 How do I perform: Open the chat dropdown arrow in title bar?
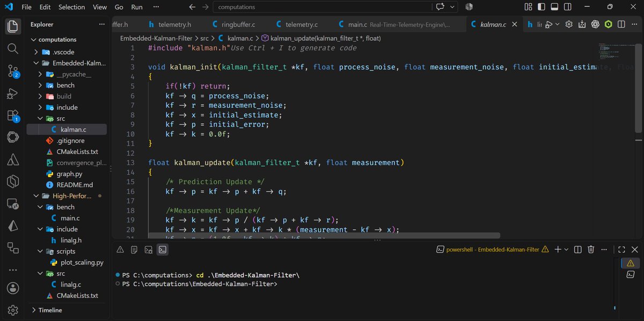click(452, 7)
